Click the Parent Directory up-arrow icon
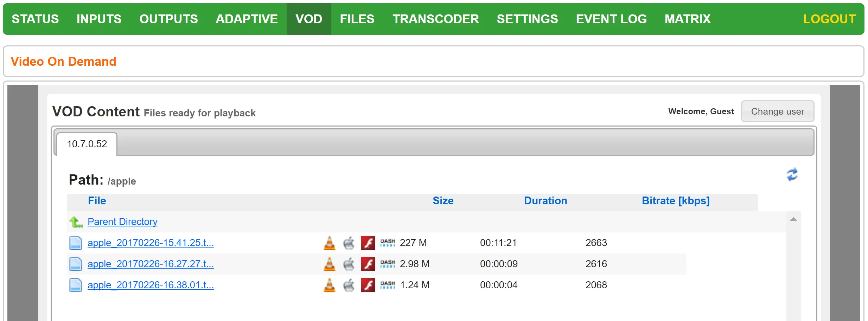 pos(76,222)
